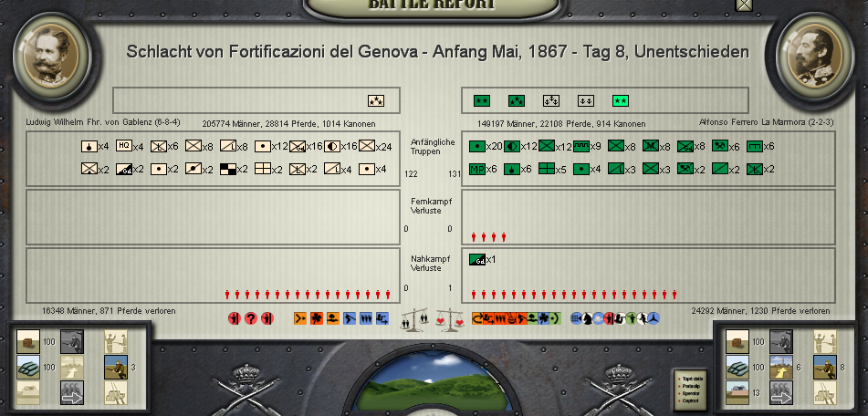Click the Italian x20 artillery unit icon
868x416 pixels.
tap(476, 146)
